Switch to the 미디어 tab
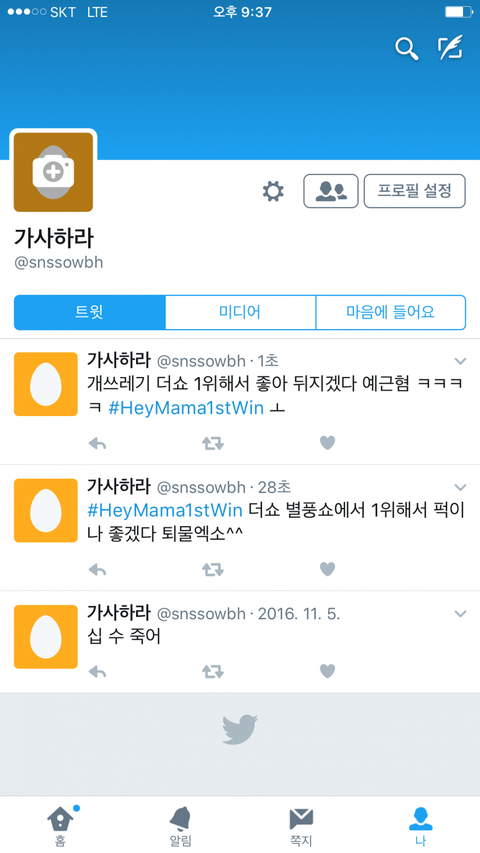480x853 pixels. point(240,312)
